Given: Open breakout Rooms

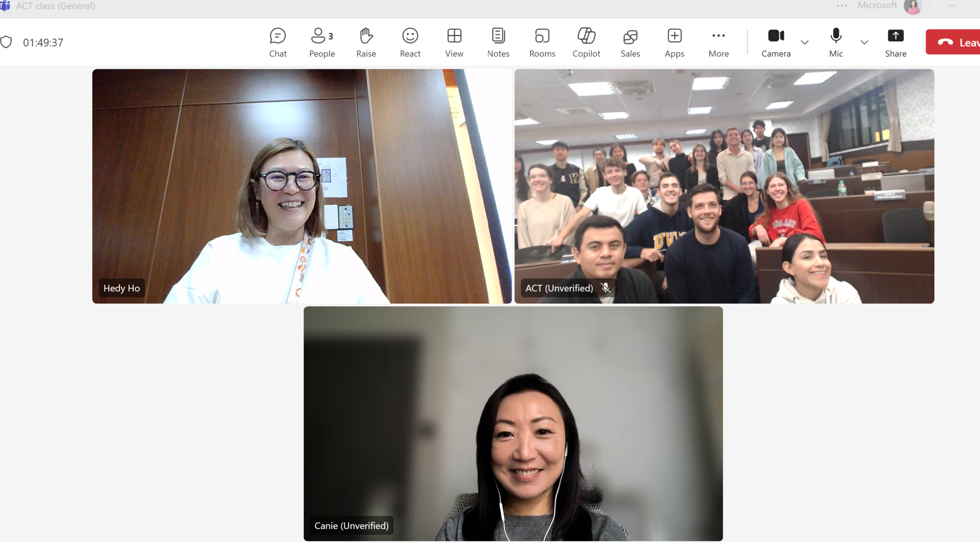Looking at the screenshot, I should [542, 42].
